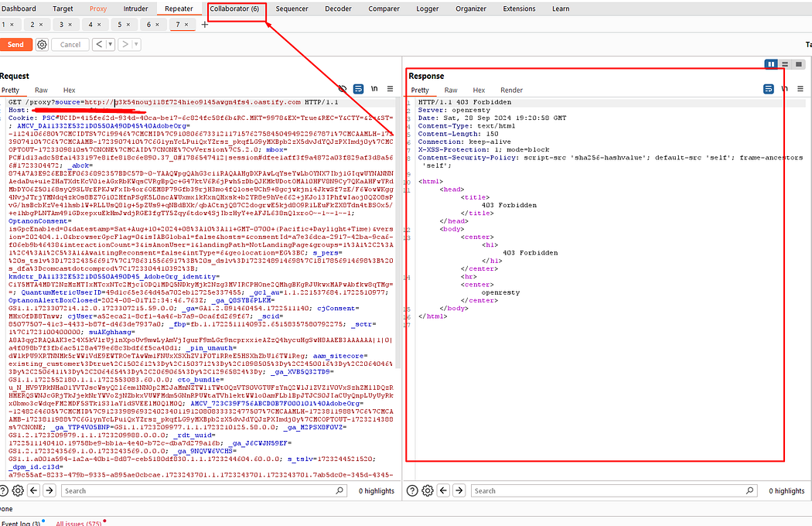Go back to previous request in history
The image size is (812, 526).
99,45
